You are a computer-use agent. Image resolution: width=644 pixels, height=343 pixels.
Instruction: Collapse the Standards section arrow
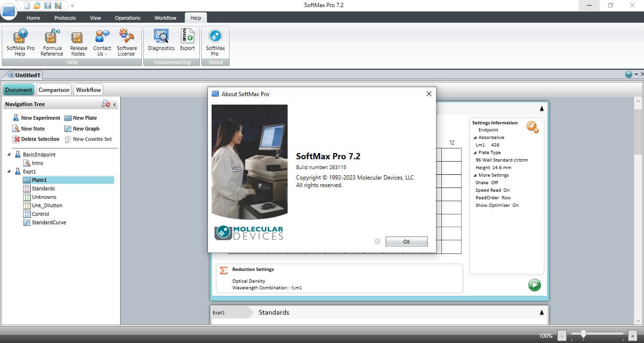(541, 312)
